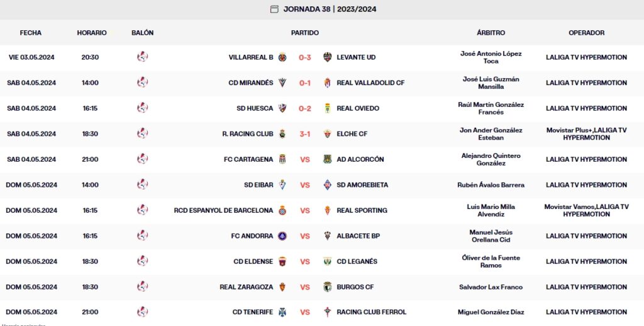Open the AD Alcorcón team link
Screen dimensions: 644x326
360,159
